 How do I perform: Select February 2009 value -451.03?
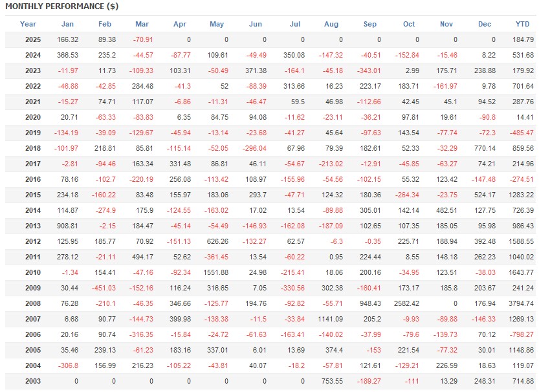tap(104, 288)
